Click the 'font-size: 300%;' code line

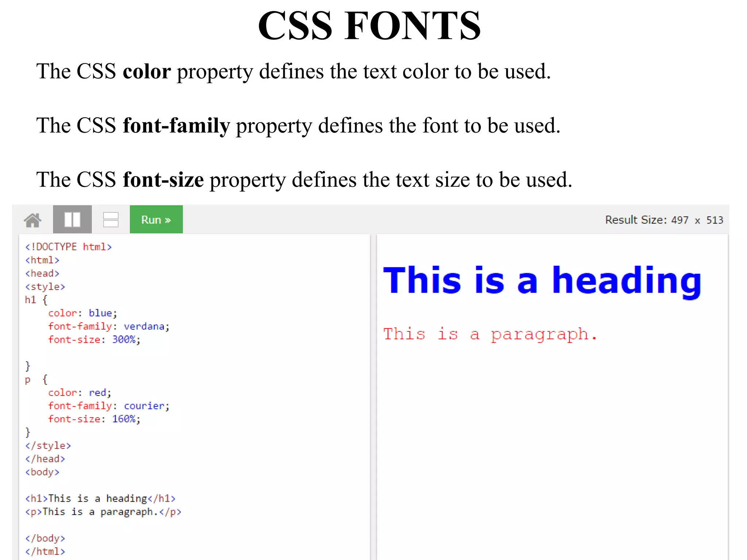coord(94,339)
